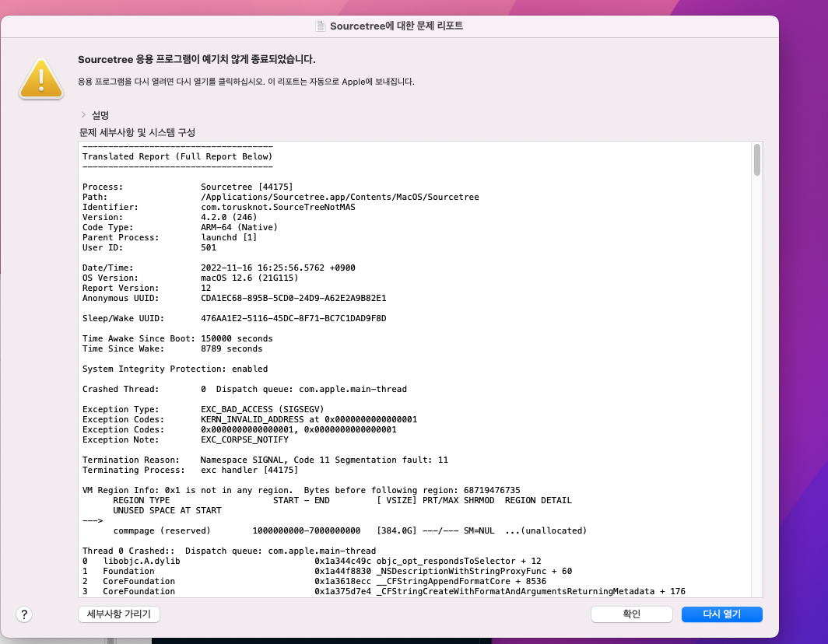Click the '_NSDescriptionWithStringProxyFunc + 60' frame
This screenshot has width=828, height=644.
coord(474,571)
